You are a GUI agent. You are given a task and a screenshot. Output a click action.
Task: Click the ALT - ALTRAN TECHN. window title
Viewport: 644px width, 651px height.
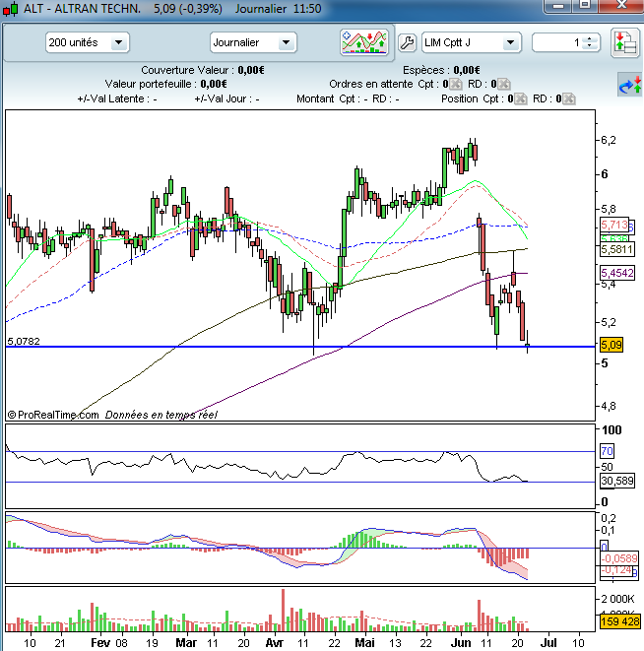click(82, 8)
